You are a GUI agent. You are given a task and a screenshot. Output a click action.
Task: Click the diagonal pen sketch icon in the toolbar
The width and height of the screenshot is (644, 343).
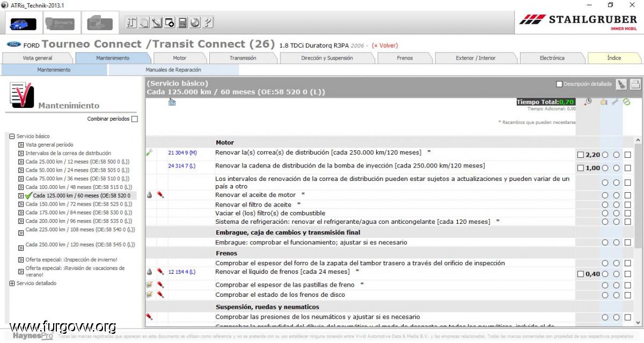[x=157, y=23]
